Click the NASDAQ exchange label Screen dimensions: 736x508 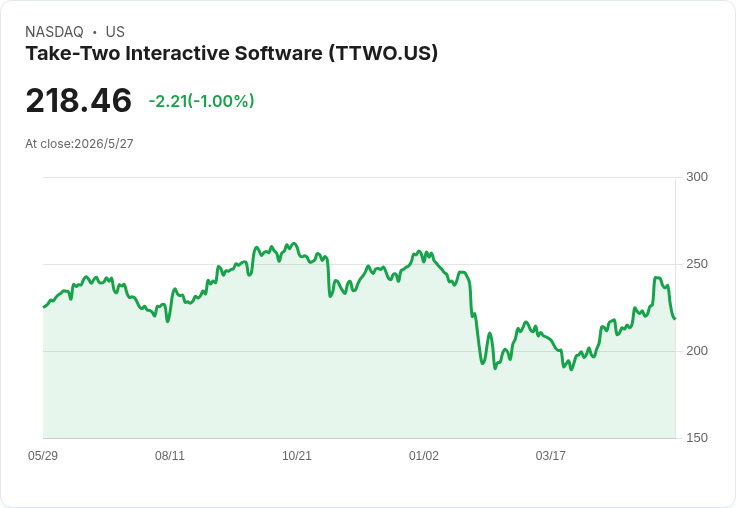click(54, 32)
